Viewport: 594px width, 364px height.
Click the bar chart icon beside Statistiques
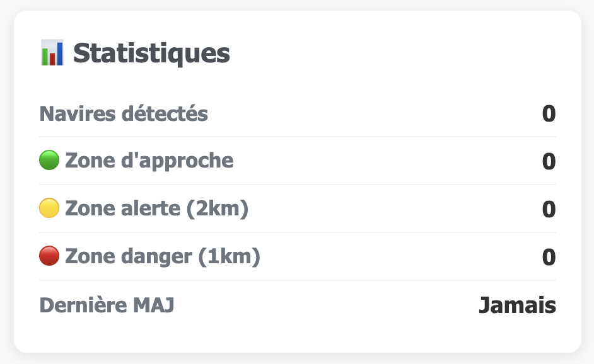(52, 54)
